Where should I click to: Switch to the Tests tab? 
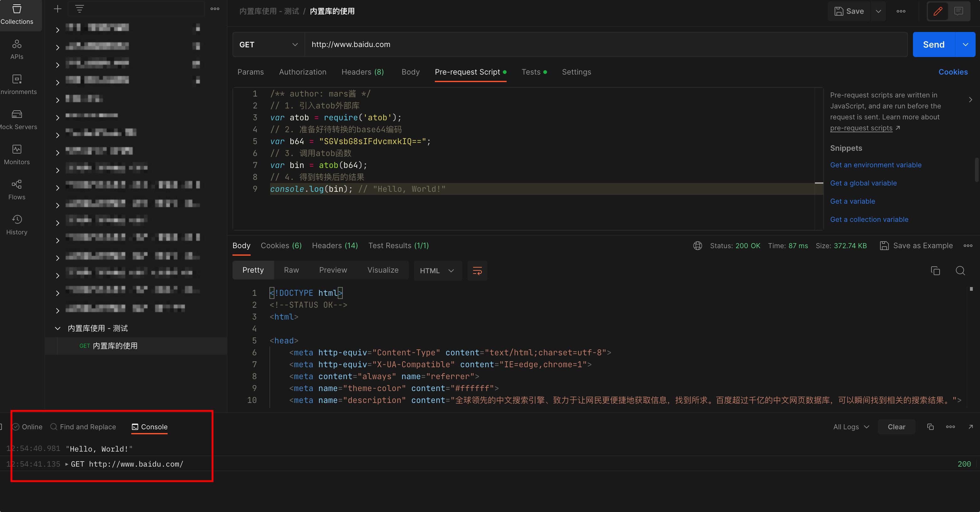[531, 72]
